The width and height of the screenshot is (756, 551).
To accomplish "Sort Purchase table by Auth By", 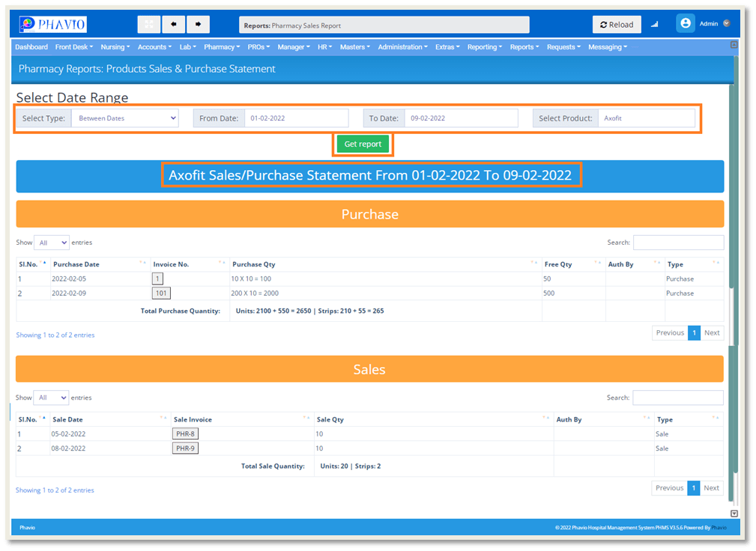I will click(635, 264).
